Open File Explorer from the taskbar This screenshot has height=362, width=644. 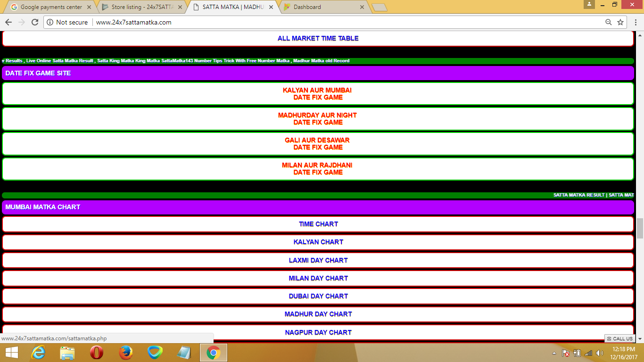pos(67,352)
